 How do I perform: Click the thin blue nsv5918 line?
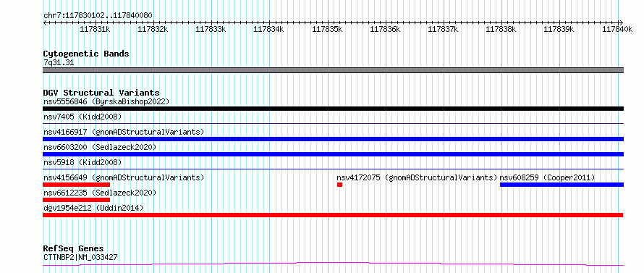[x=333, y=169]
